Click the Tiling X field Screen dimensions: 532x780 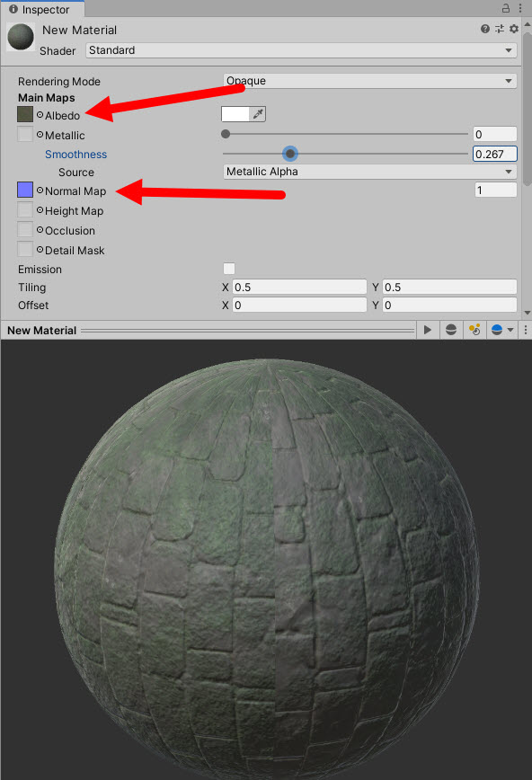tap(299, 287)
